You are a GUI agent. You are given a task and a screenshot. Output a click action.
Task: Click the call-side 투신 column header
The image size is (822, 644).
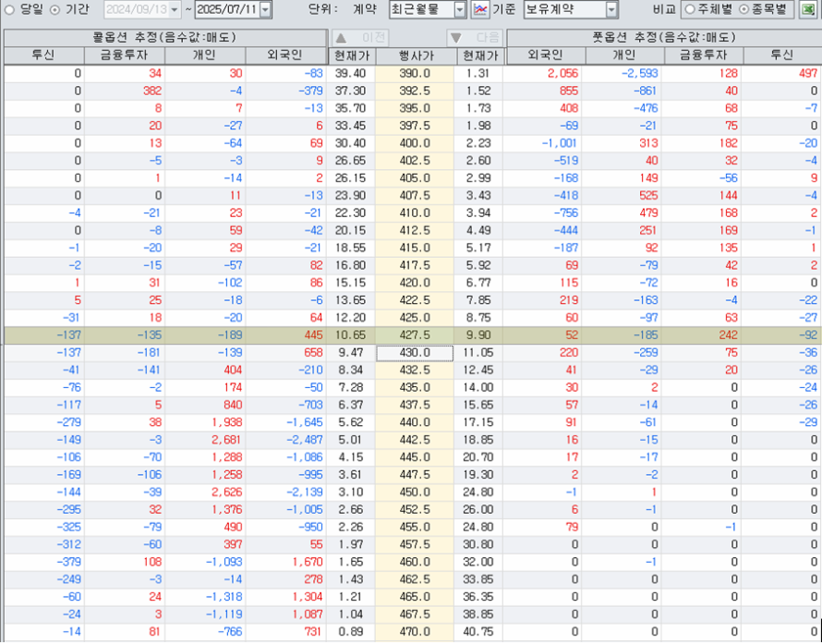pyautogui.click(x=43, y=55)
